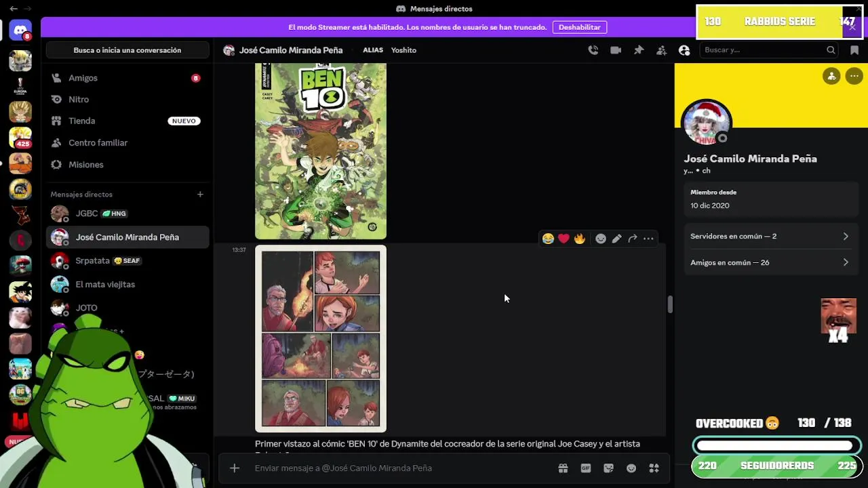The image size is (868, 488).
Task: Open sticker picker
Action: click(x=608, y=468)
